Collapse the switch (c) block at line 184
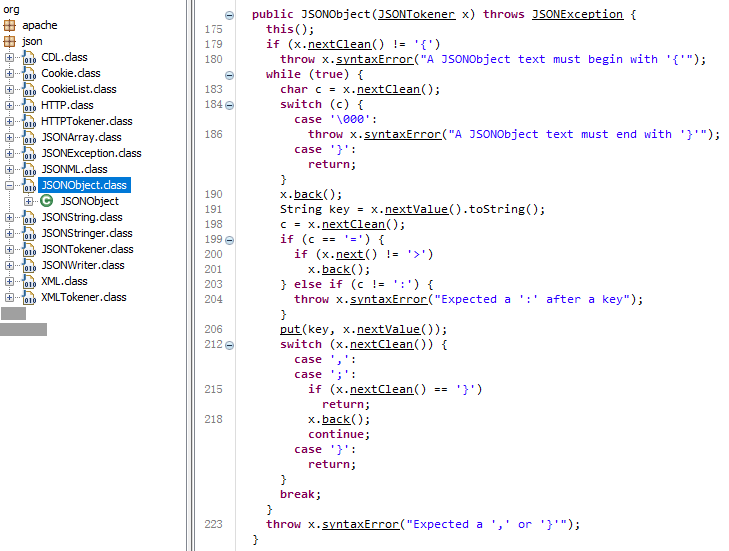This screenshot has width=729, height=551. (x=229, y=105)
